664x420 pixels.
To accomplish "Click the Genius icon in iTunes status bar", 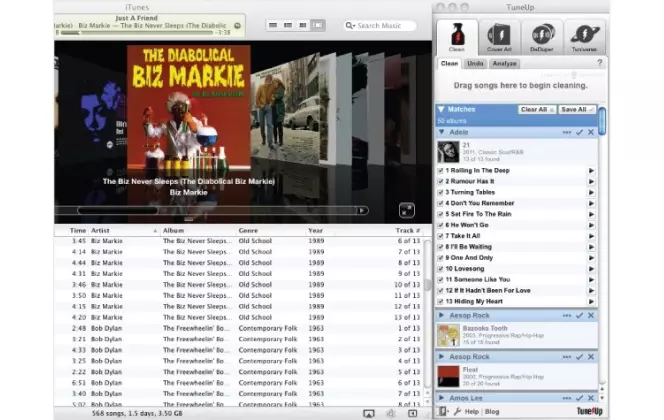I will (x=391, y=414).
